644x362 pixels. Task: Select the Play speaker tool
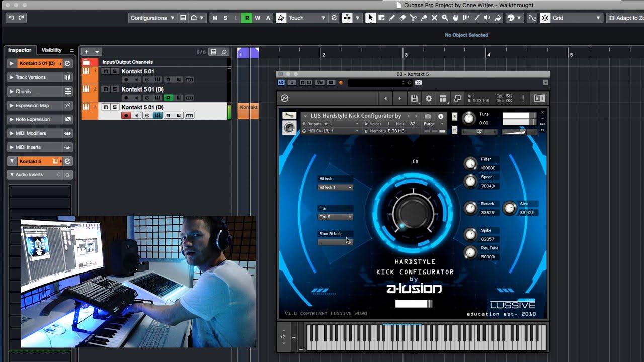(487, 18)
